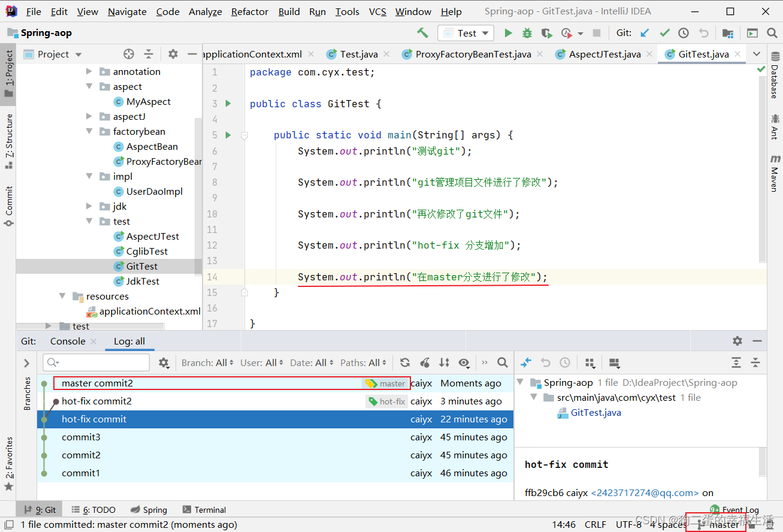Viewport: 783px width, 532px height.
Task: Expand the Branches side panel arrow
Action: [26, 363]
